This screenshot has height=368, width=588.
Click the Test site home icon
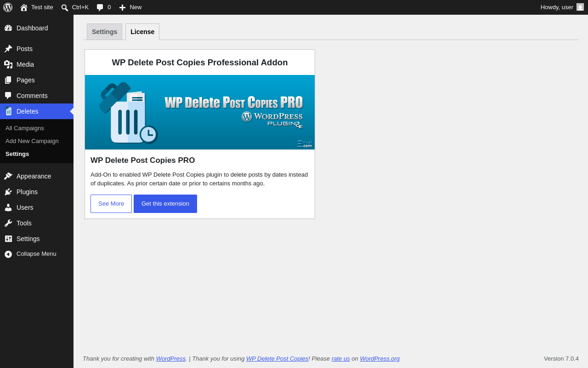pos(24,7)
